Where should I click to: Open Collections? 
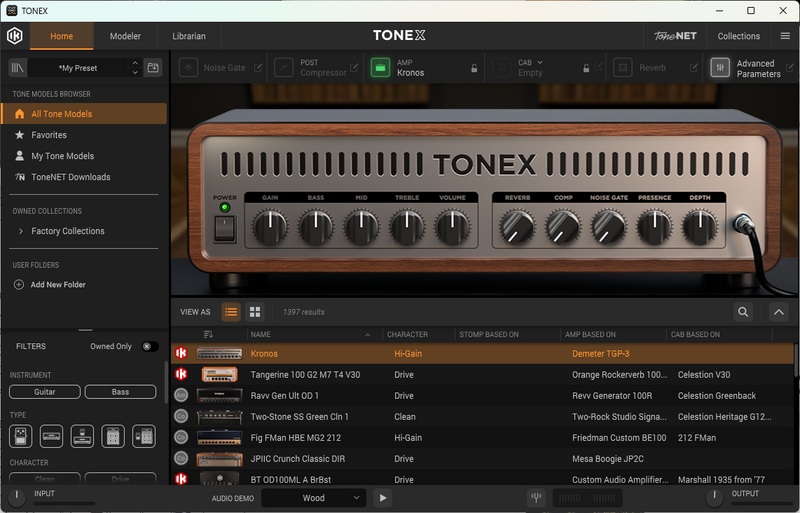coord(738,36)
